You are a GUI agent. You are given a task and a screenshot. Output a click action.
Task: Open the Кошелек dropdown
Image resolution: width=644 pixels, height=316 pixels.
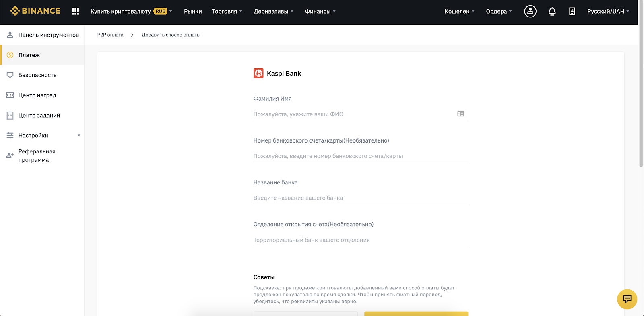459,11
